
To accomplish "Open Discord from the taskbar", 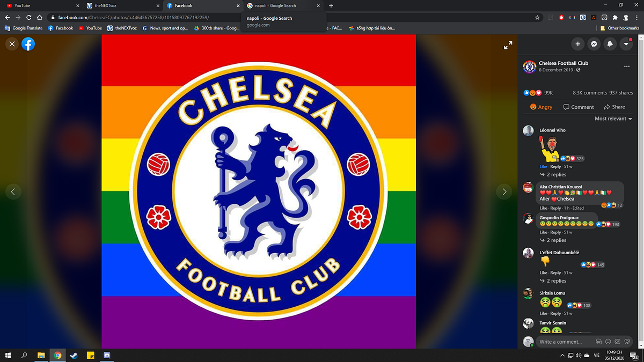I will point(106,355).
